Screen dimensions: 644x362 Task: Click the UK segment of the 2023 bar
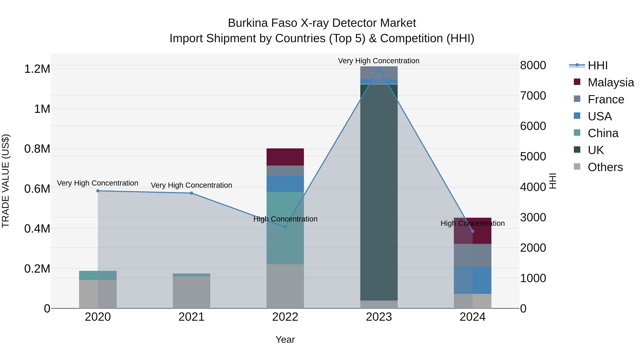click(379, 192)
